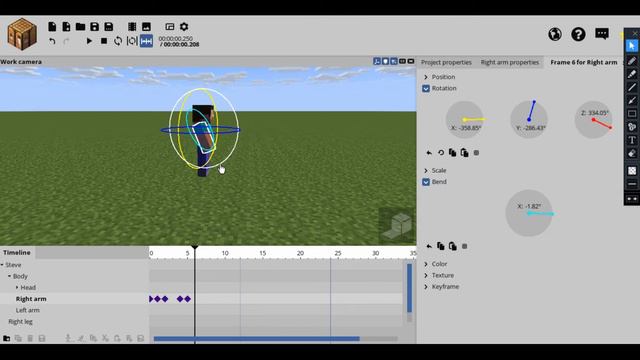Select the Timeline panel tab

(x=17, y=253)
